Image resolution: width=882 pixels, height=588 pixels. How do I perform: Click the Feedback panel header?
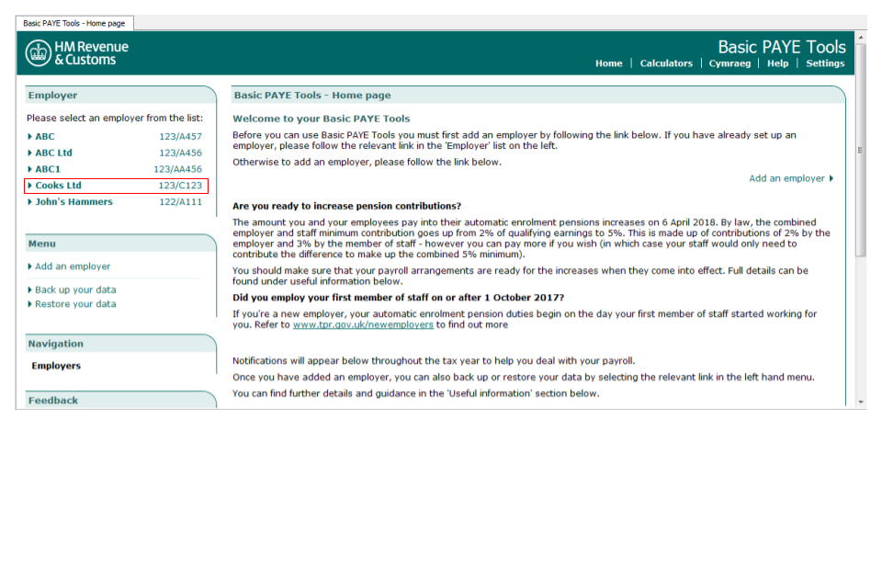[120, 400]
